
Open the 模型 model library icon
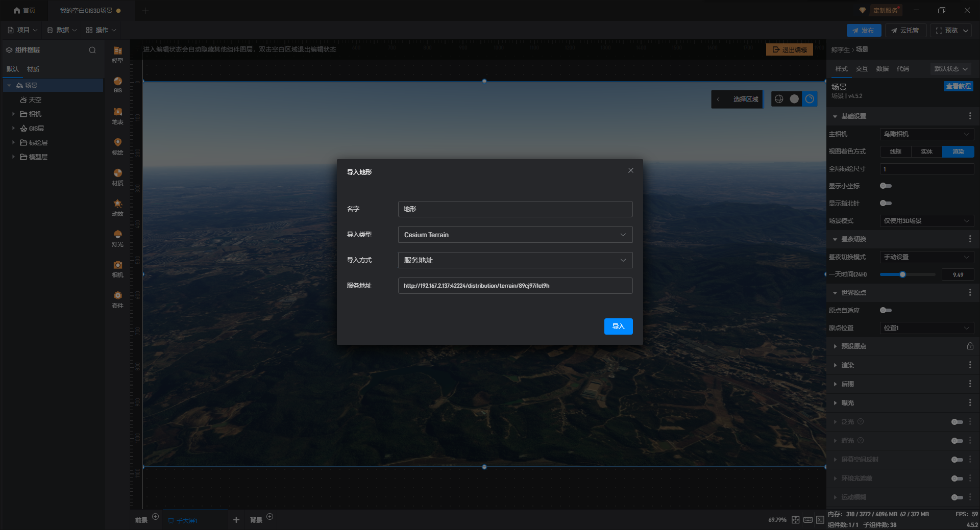[x=117, y=54]
